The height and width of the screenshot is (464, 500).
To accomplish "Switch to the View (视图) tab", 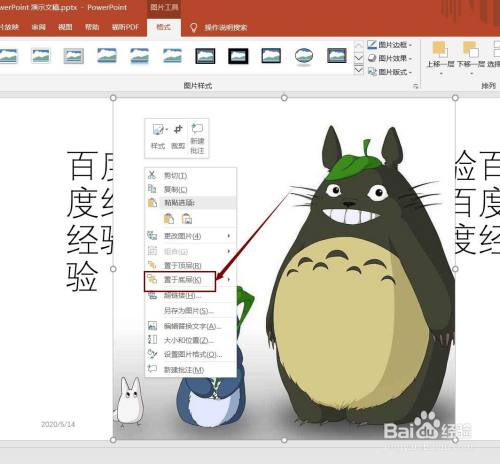I will 65,27.
